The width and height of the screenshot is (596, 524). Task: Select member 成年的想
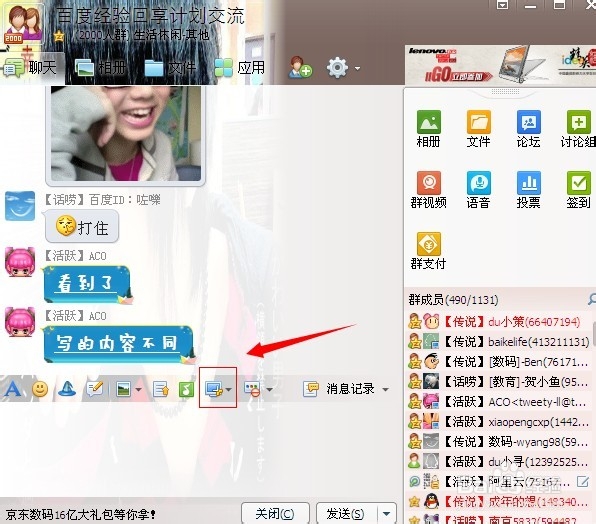498,502
